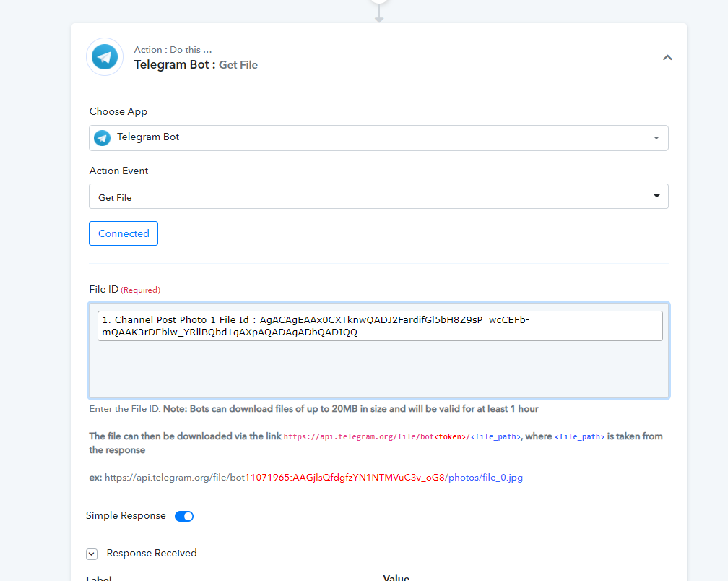This screenshot has width=728, height=581.
Task: Click the Response Received label
Action: [152, 553]
